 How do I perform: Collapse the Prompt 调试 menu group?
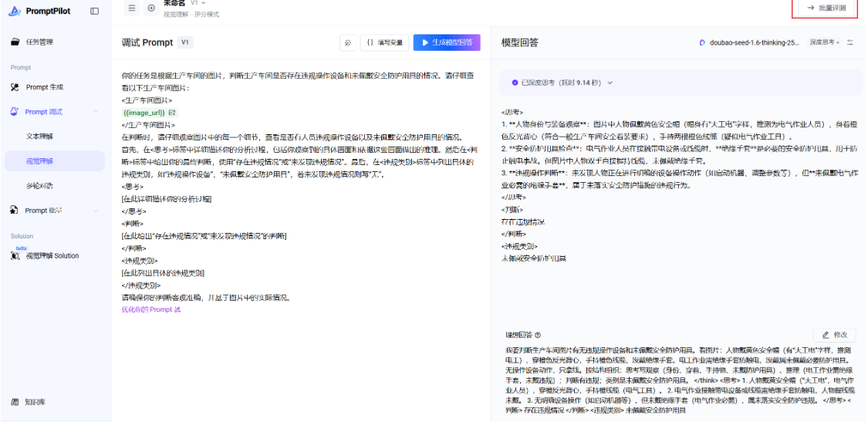point(95,112)
